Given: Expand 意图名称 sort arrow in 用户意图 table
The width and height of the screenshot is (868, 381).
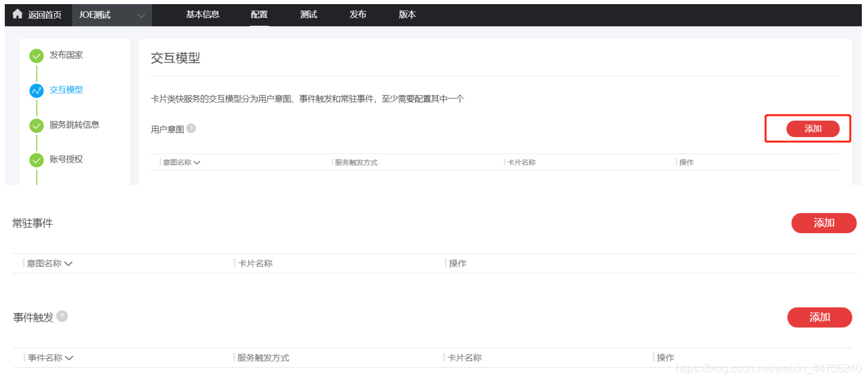Looking at the screenshot, I should click(x=197, y=162).
